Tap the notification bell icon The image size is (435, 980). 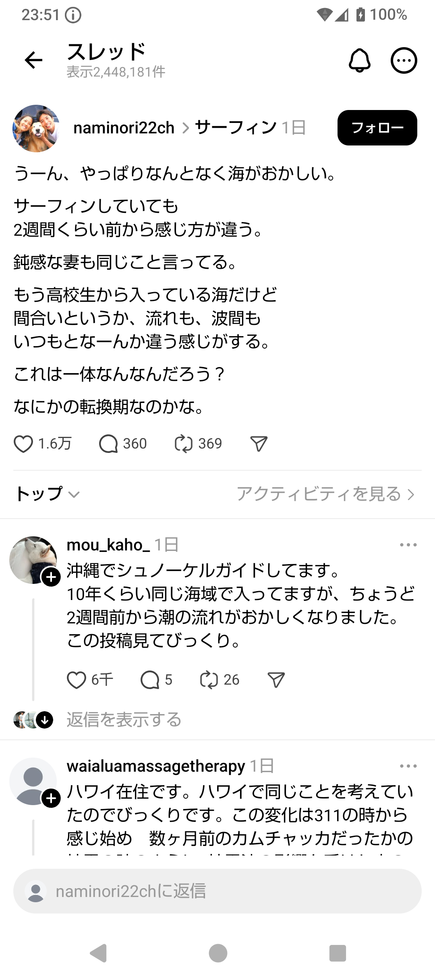[359, 60]
